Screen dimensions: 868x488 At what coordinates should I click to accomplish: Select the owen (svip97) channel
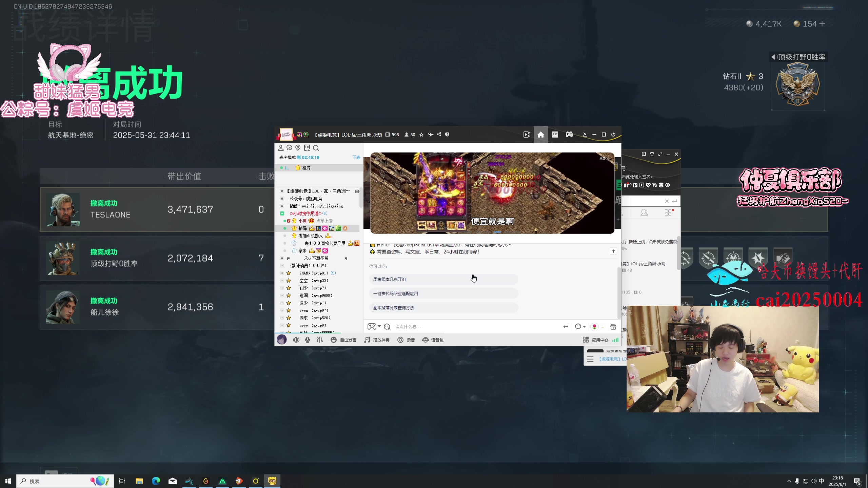(x=314, y=310)
